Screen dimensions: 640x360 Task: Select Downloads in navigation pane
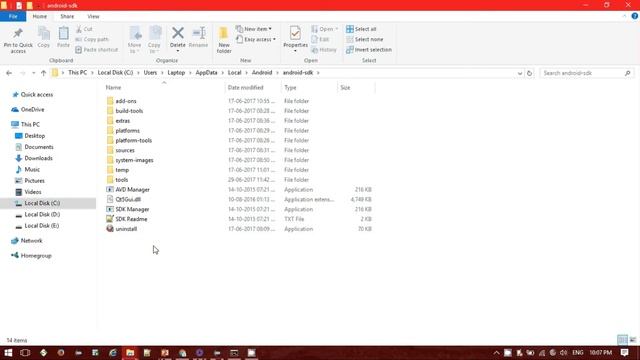pos(38,158)
